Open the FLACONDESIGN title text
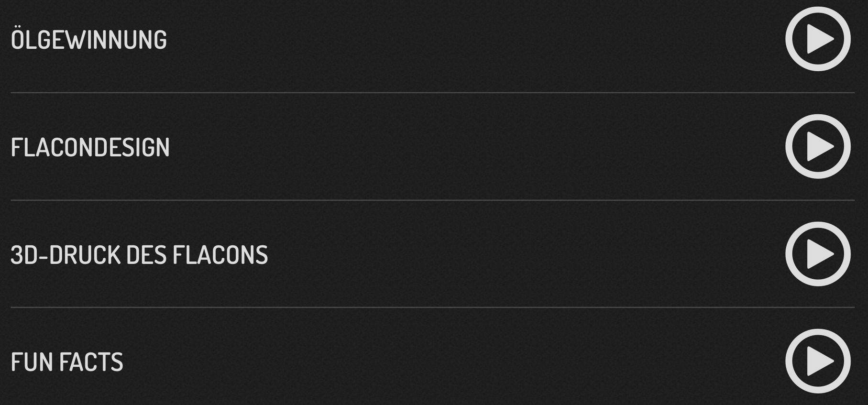The image size is (868, 405). pos(90,147)
